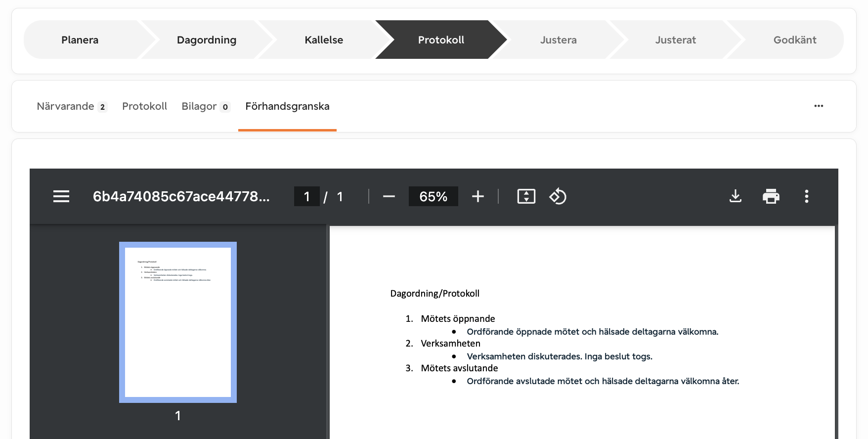Screen dimensions: 868x439
Task: Open the Närvarande tab
Action: (x=72, y=106)
